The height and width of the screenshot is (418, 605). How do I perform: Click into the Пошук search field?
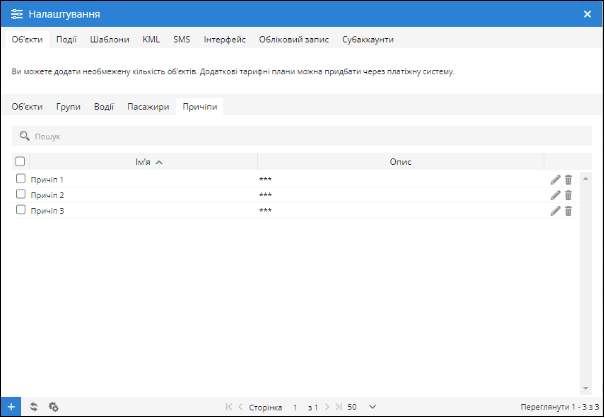click(x=302, y=136)
